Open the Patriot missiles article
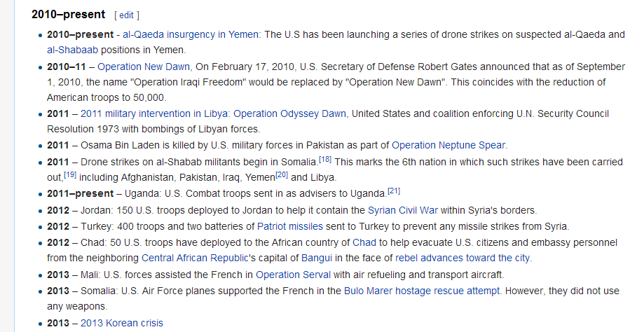Image resolution: width=644 pixels, height=332 pixels. (x=290, y=226)
